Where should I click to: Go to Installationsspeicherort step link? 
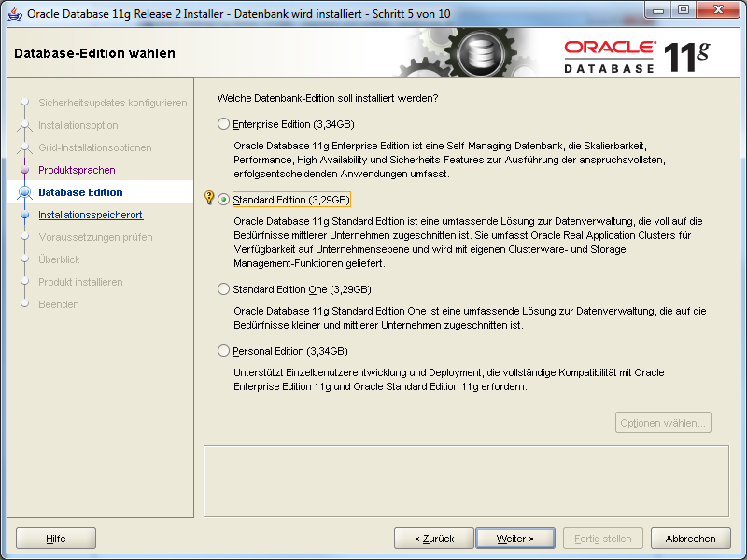click(91, 215)
